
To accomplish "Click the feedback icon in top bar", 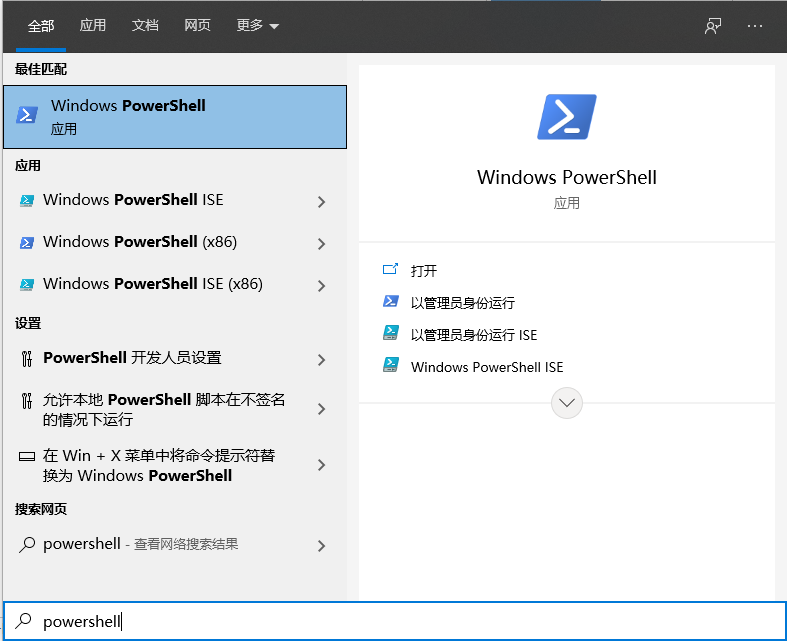I will pos(713,26).
